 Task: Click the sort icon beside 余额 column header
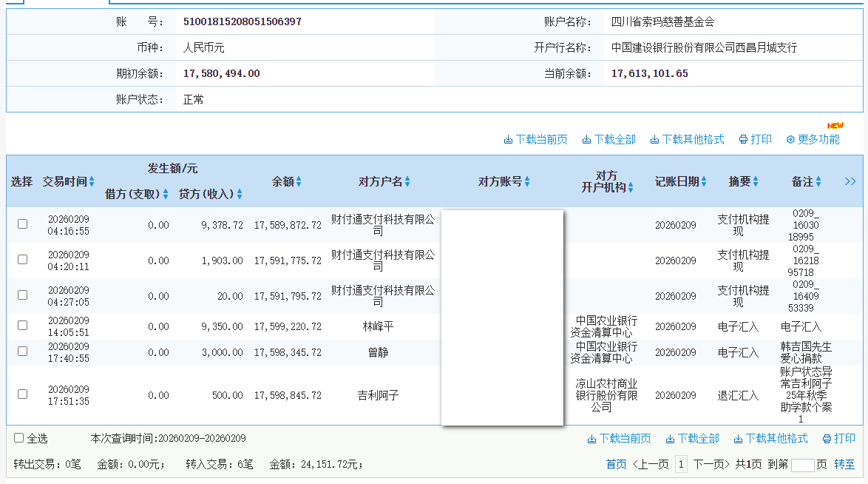coord(300,181)
